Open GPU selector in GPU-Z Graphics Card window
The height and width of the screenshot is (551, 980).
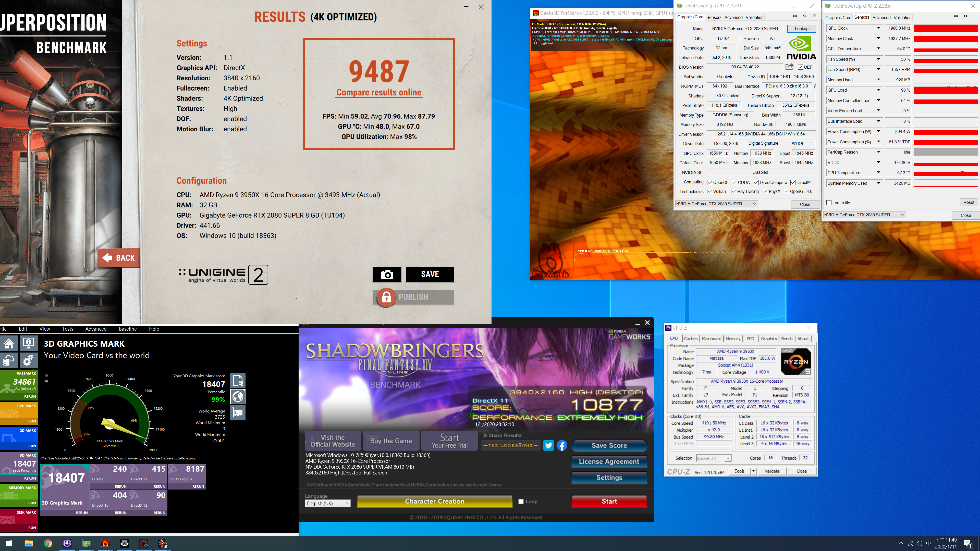point(716,204)
